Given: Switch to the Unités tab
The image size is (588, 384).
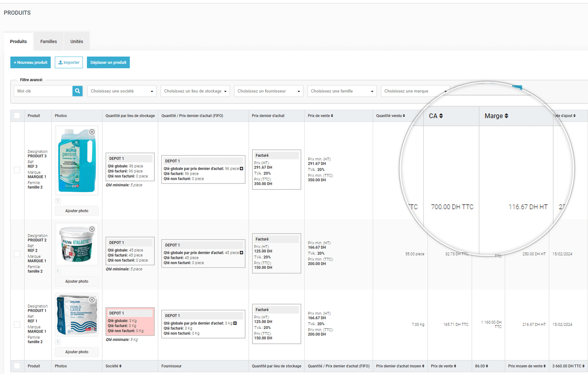Looking at the screenshot, I should pos(77,41).
